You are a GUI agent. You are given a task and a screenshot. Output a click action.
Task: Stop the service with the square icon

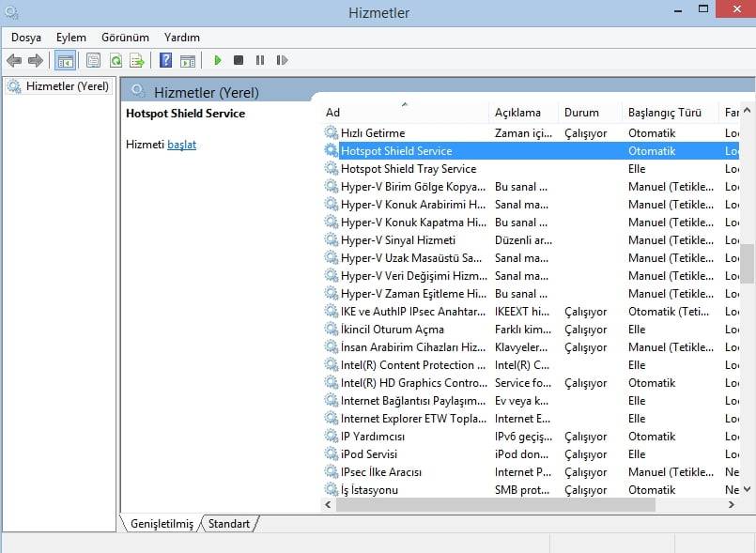(x=239, y=60)
